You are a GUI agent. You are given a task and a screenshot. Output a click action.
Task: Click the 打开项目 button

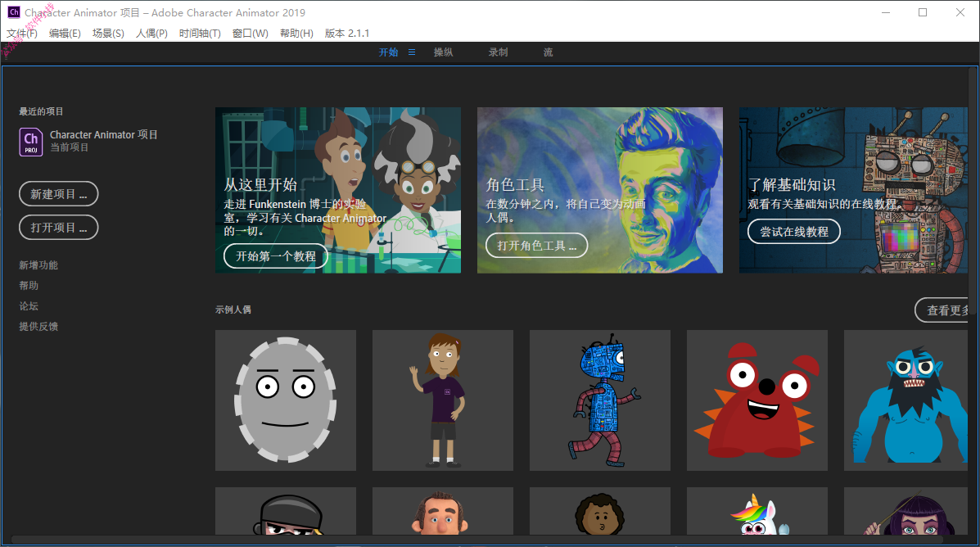tap(59, 228)
